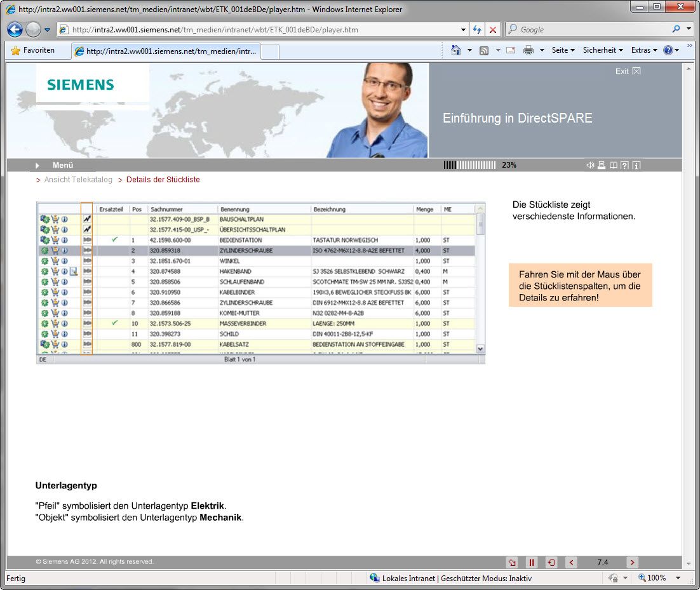Click the Ansicht Telekatalog breadcrumb
The width and height of the screenshot is (700, 590).
(x=78, y=180)
